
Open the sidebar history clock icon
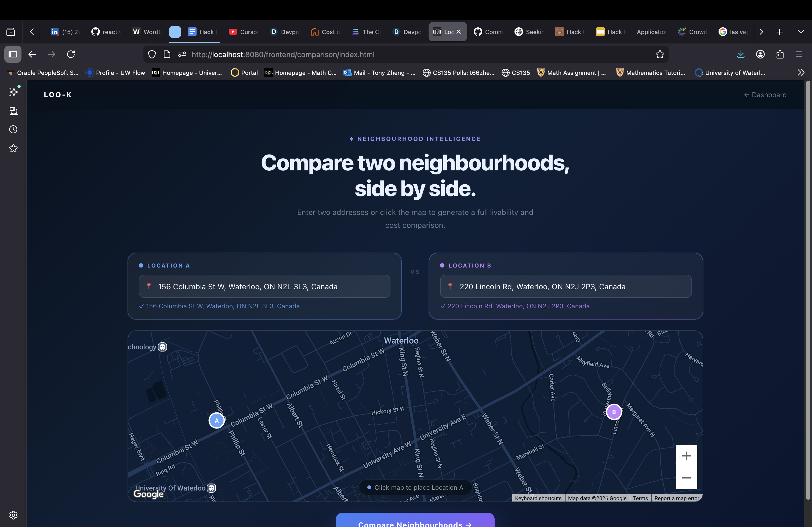click(x=13, y=130)
